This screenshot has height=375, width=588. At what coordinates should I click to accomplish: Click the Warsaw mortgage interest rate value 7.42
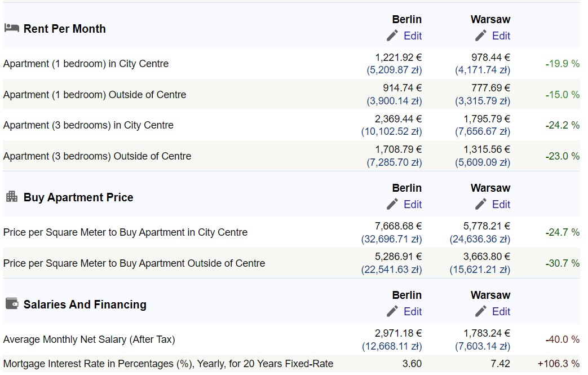click(500, 364)
